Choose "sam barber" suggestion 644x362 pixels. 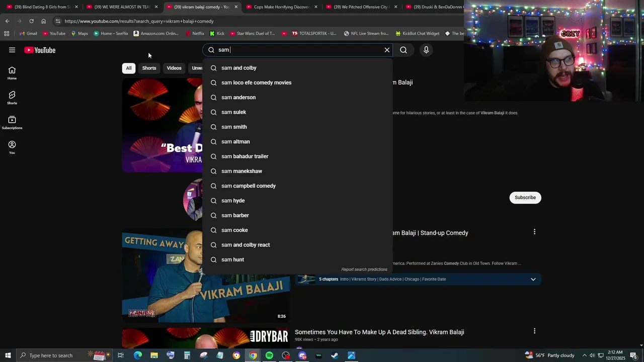pos(297,215)
